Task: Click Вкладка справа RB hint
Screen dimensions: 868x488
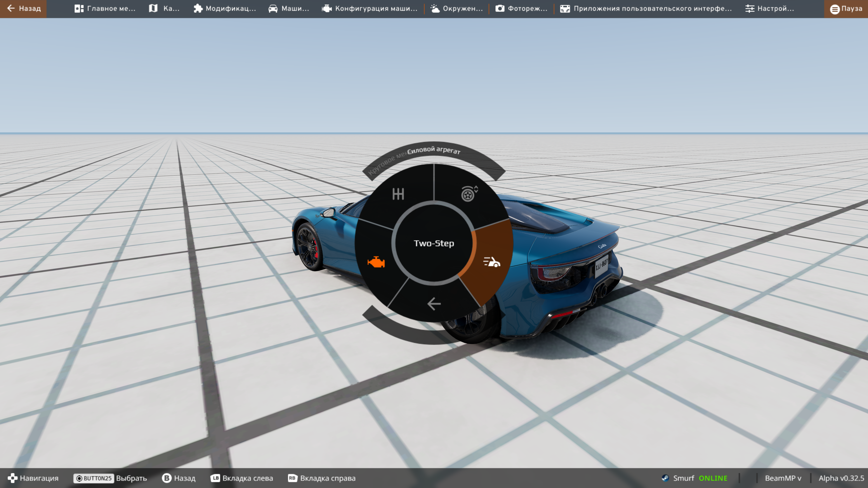Action: [x=321, y=478]
